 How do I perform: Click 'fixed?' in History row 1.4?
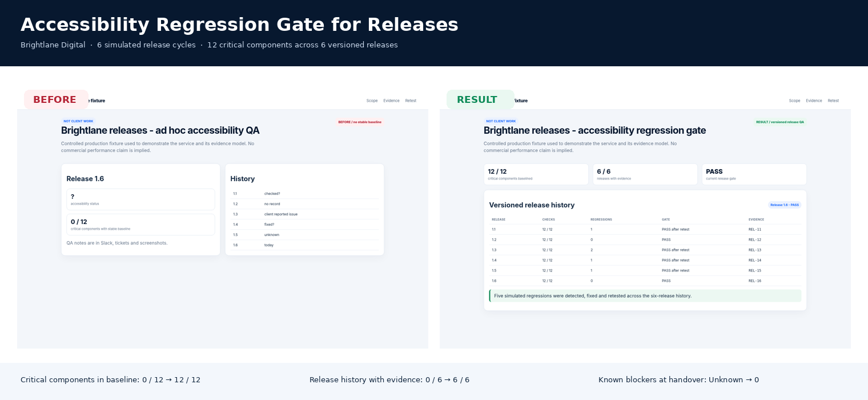(x=269, y=225)
